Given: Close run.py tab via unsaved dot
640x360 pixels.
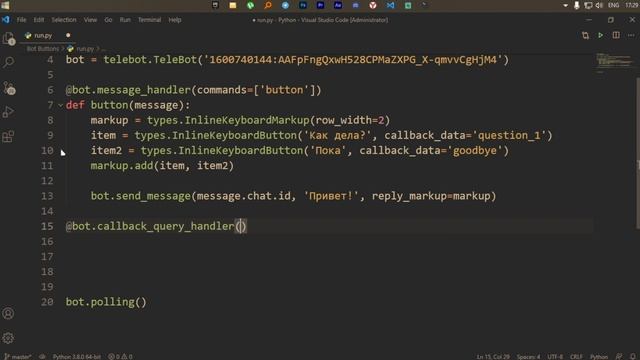Looking at the screenshot, I should 68,36.
